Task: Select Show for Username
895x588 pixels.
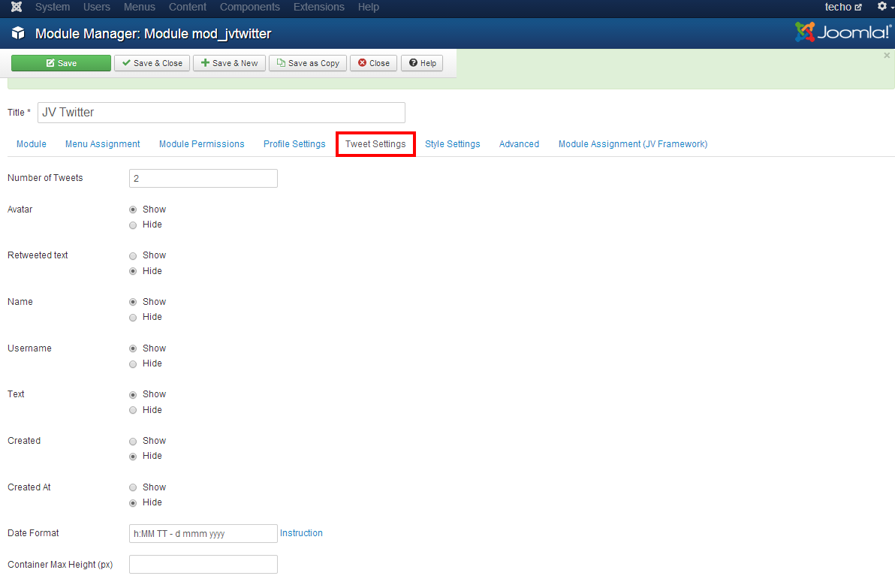Action: click(133, 348)
